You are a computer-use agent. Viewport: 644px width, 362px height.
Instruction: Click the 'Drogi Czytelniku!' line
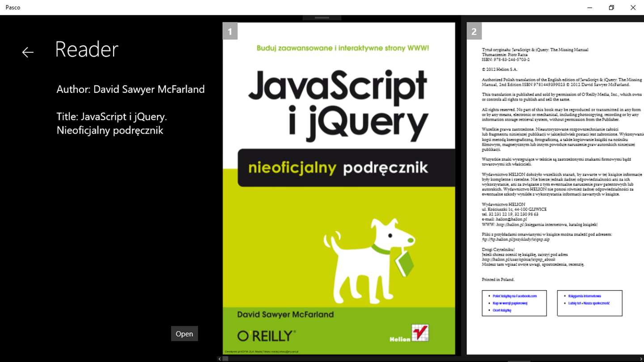pyautogui.click(x=498, y=249)
